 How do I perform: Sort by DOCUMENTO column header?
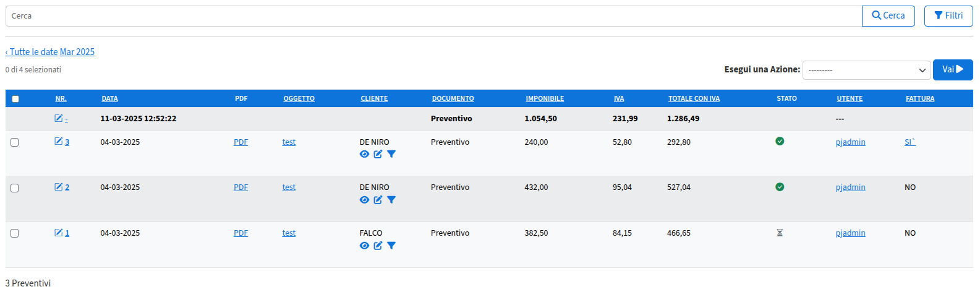(453, 98)
